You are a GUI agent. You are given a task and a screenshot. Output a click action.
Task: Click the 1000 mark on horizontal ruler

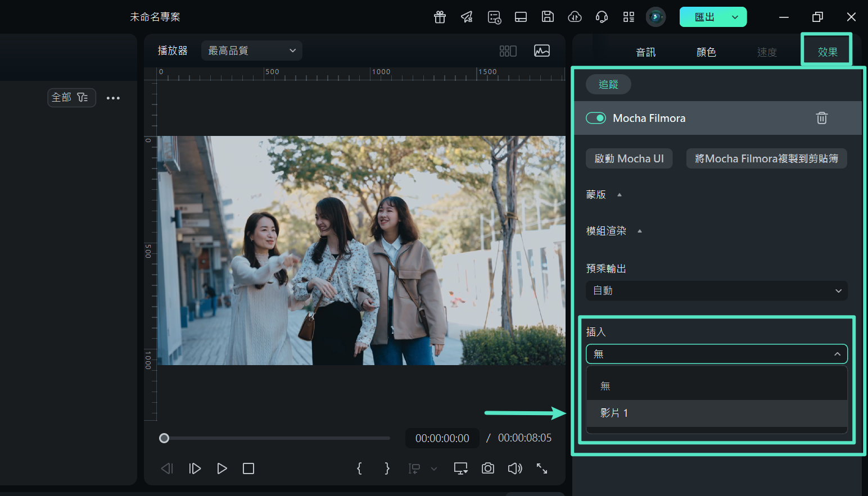click(381, 72)
